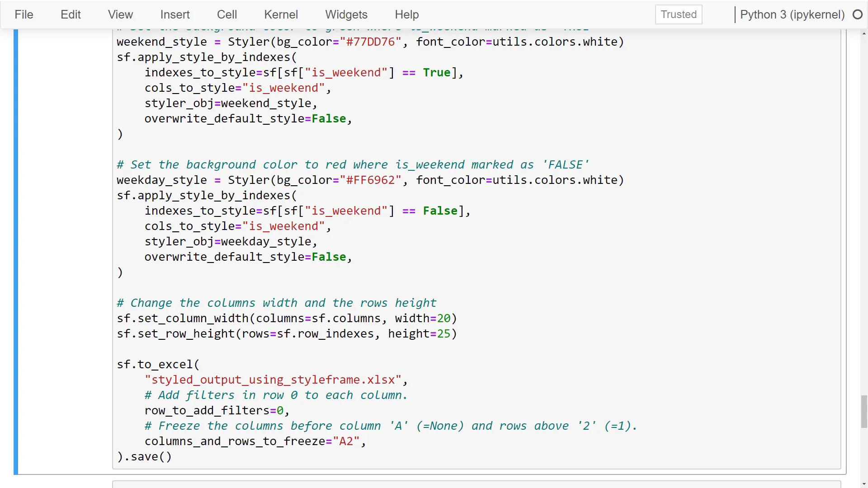
Task: Open the Insert menu
Action: [x=175, y=14]
